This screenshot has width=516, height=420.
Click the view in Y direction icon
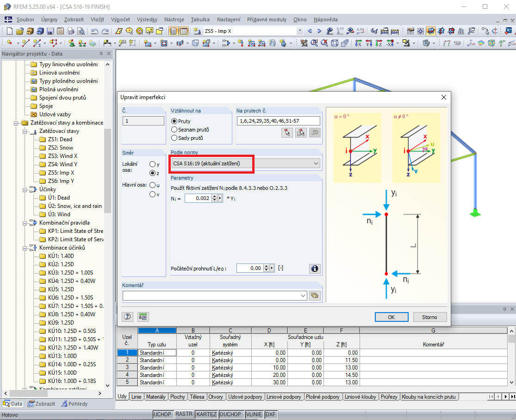[x=369, y=43]
